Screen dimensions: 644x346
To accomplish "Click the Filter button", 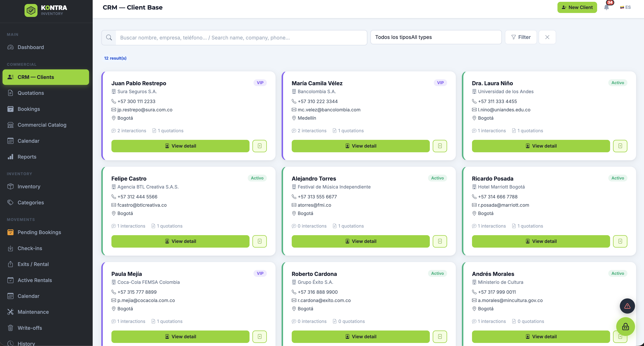I will coord(521,37).
